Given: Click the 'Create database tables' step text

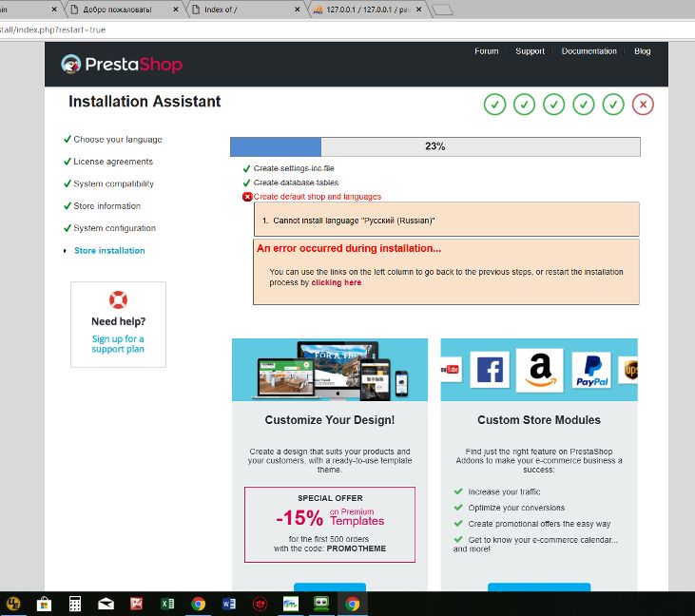Looking at the screenshot, I should click(296, 183).
